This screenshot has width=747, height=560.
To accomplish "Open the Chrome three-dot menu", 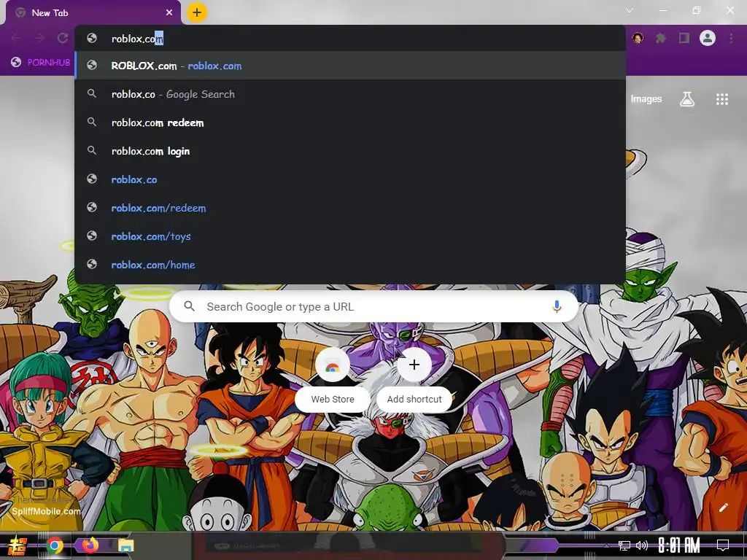I will coord(731,38).
